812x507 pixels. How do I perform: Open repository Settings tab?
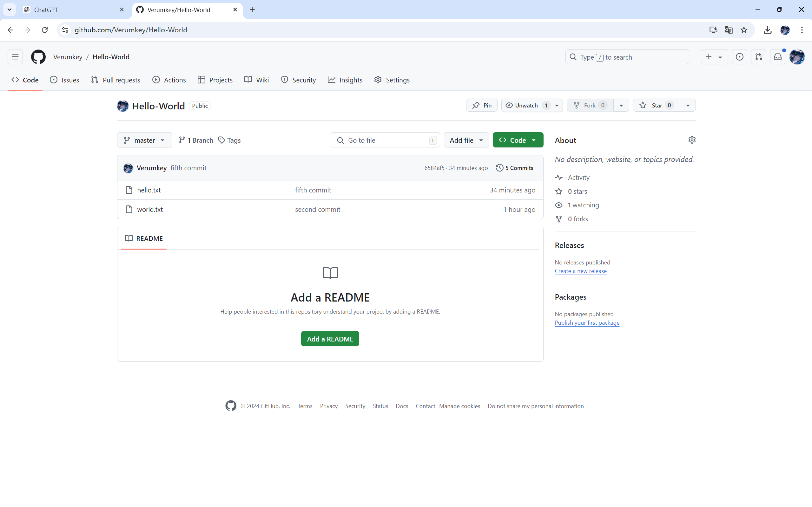(x=392, y=80)
